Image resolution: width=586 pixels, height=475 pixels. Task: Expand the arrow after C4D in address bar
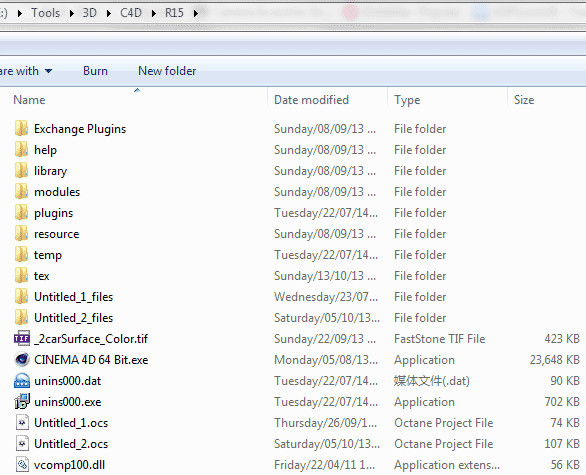tap(154, 13)
